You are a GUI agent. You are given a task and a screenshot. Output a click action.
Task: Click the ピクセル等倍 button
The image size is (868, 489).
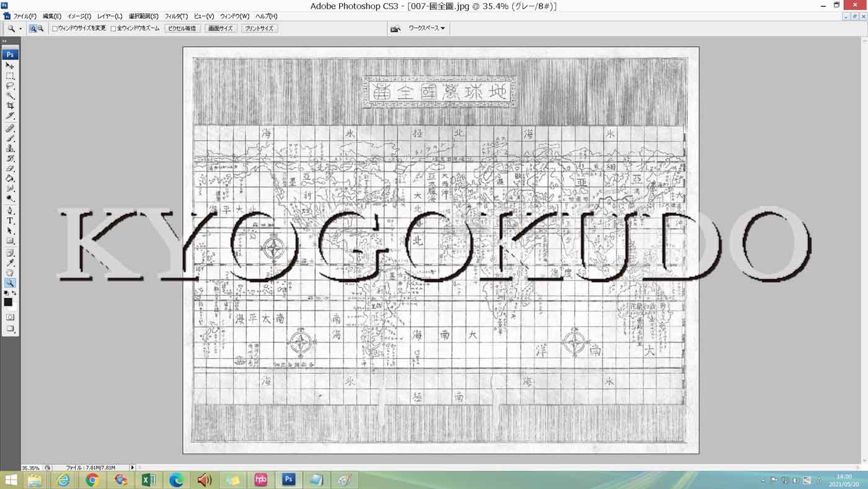click(182, 29)
